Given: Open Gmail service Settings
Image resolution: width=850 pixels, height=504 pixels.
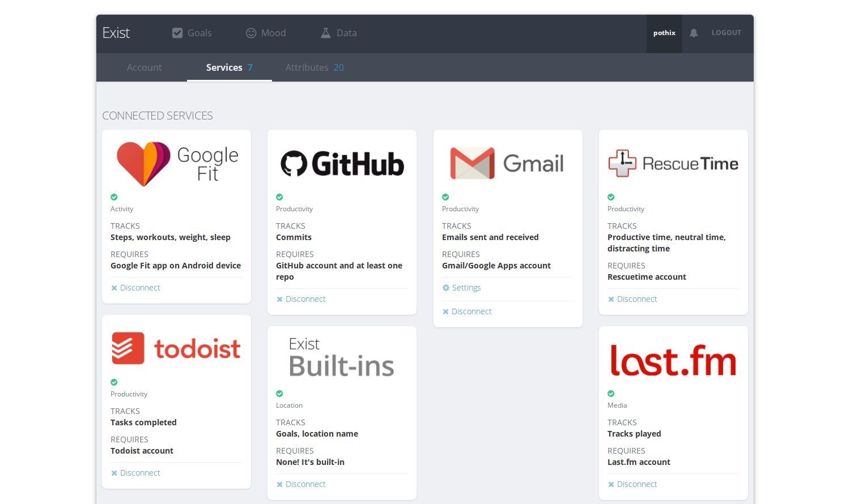Looking at the screenshot, I should click(x=461, y=288).
